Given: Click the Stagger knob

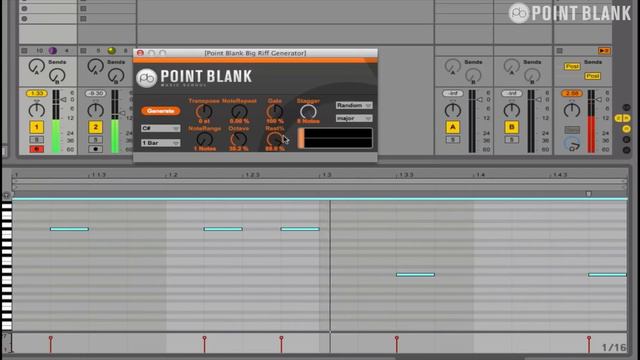Looking at the screenshot, I should click(308, 111).
